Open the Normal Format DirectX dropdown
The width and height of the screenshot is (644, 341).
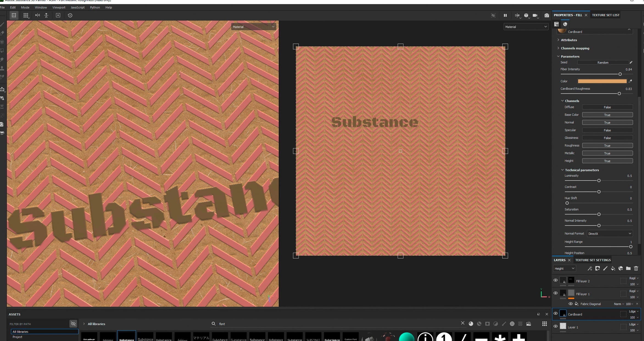(x=609, y=233)
